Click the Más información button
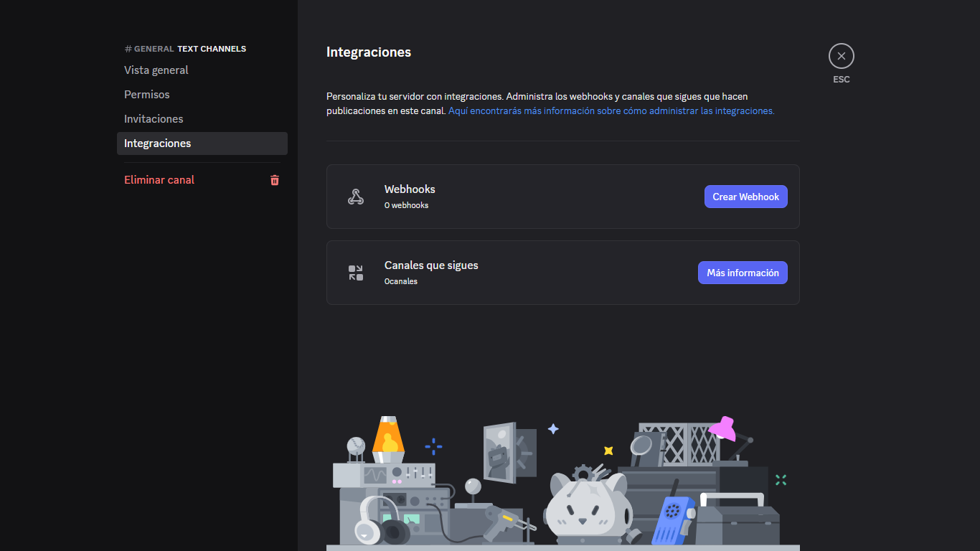980x551 pixels. coord(743,273)
